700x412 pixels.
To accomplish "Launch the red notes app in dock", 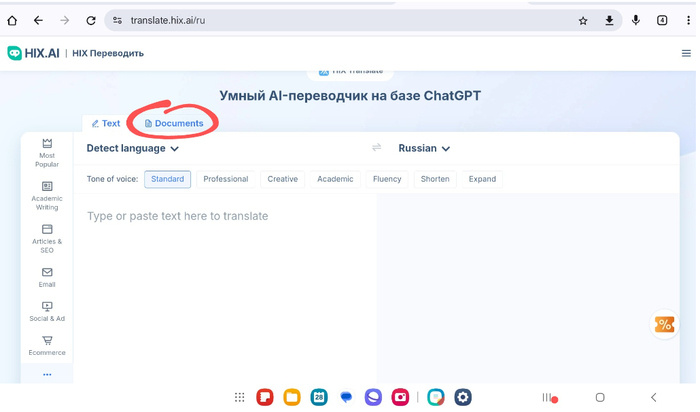I will point(265,397).
